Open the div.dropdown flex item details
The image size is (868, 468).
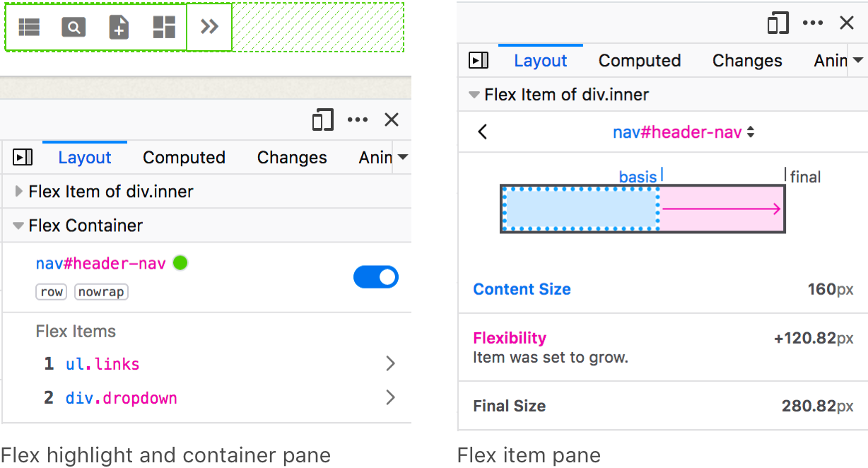[390, 398]
